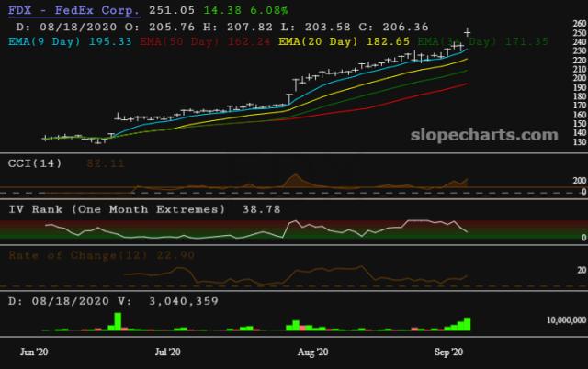The width and height of the screenshot is (588, 369).
Task: Click the volume value 3,040,359
Action: (x=184, y=301)
